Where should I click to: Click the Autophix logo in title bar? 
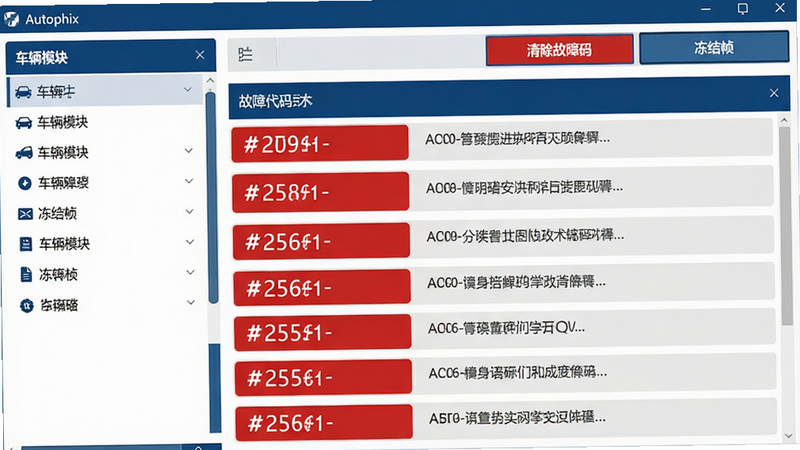11,19
